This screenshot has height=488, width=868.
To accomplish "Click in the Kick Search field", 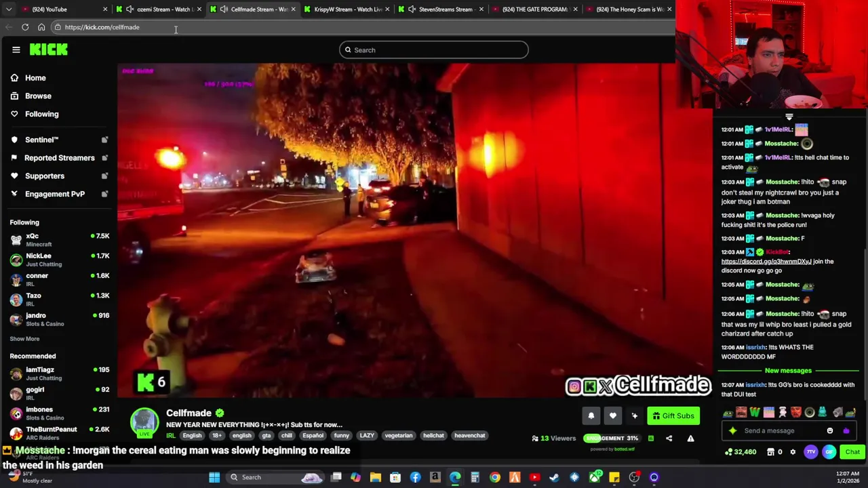I will click(434, 50).
